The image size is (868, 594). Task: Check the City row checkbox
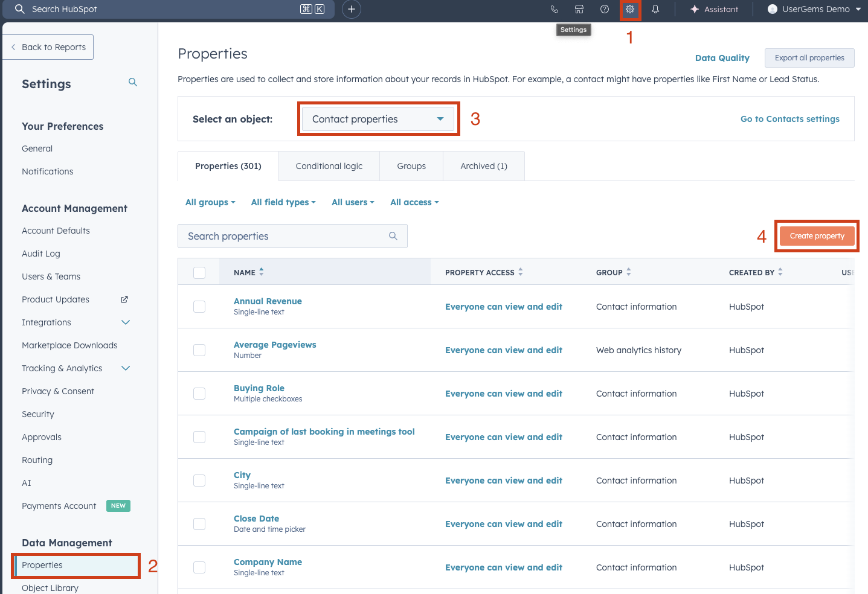(199, 481)
